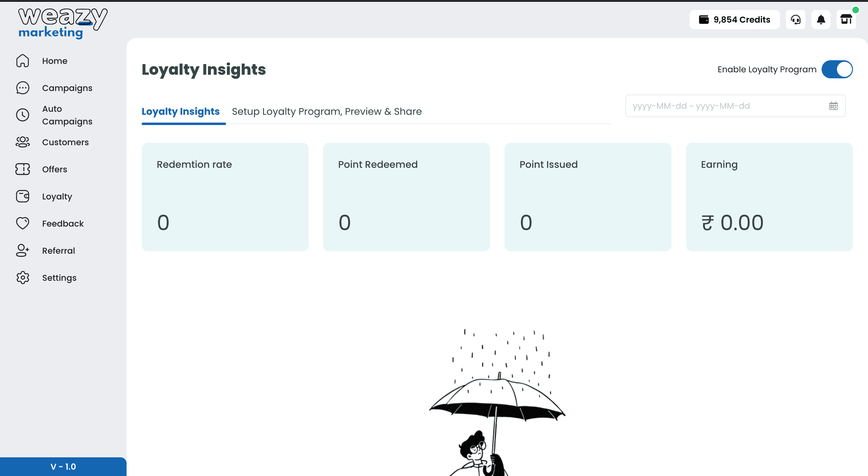Switch to Setup Loyalty Program, Preview & Share tab

326,111
